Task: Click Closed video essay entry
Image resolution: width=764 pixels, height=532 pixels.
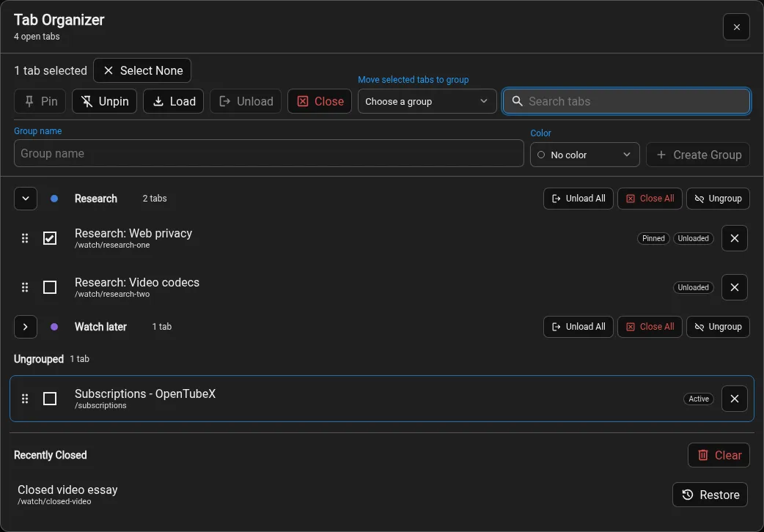Action: click(67, 489)
